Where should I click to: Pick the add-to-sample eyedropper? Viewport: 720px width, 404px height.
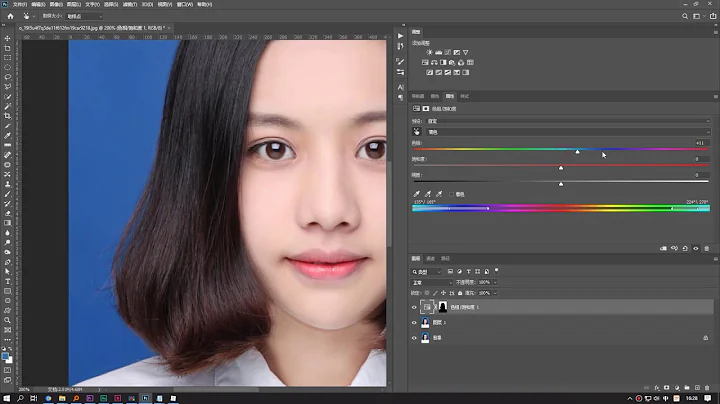click(x=428, y=194)
